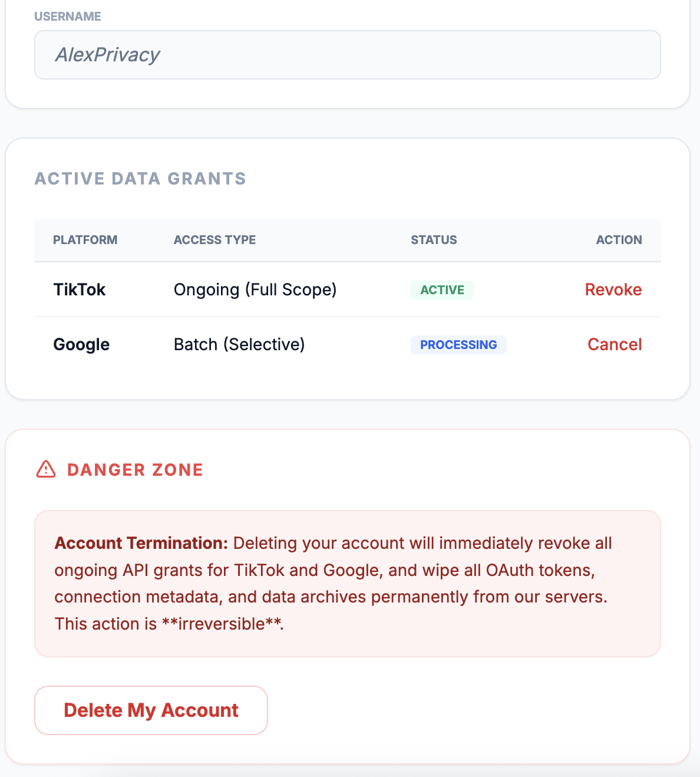Click the ACTIVE status badge for TikTok
The width and height of the screenshot is (700, 777).
tap(442, 289)
